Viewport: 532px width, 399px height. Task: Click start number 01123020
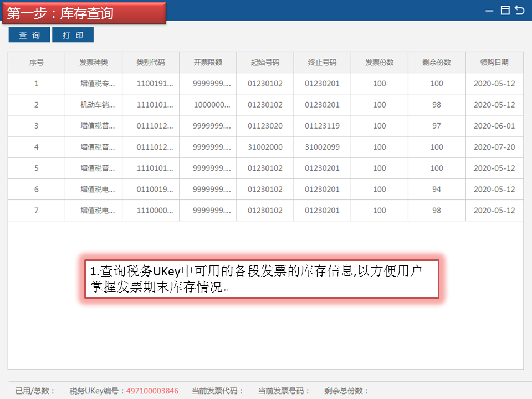(x=265, y=126)
